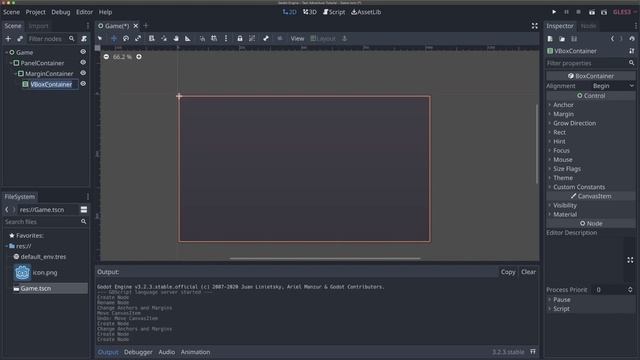This screenshot has width=640, height=360.
Task: Toggle grid snap icon in toolbar
Action: point(214,38)
